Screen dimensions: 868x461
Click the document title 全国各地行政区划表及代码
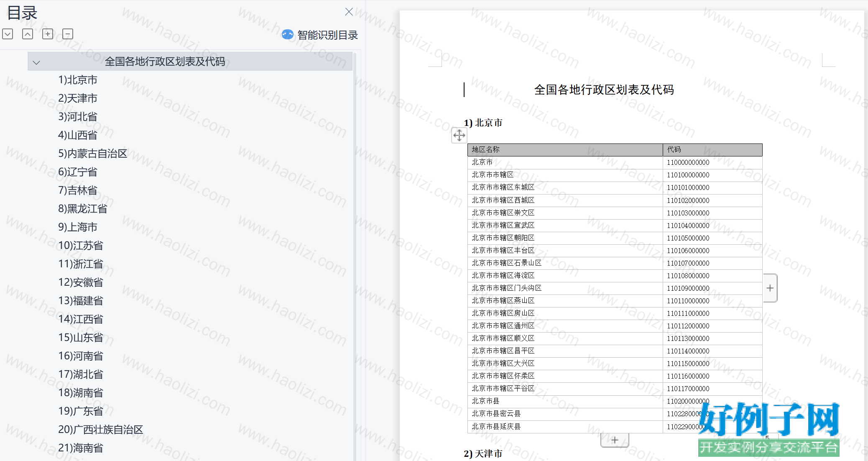(x=604, y=90)
